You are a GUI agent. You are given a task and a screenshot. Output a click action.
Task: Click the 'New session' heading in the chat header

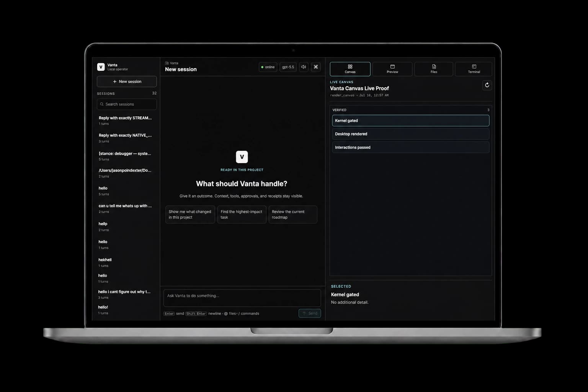click(x=181, y=69)
